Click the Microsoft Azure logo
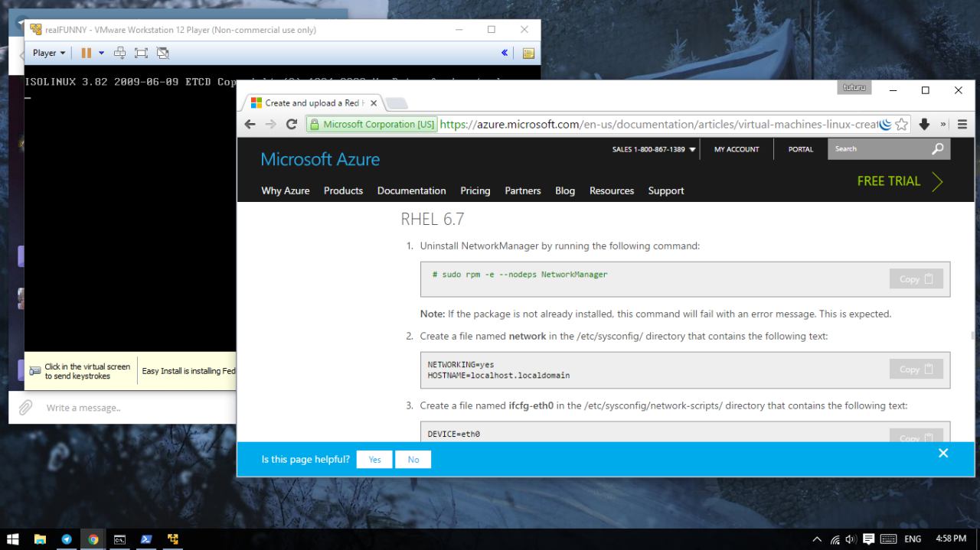Viewport: 980px width, 550px height. coord(320,159)
